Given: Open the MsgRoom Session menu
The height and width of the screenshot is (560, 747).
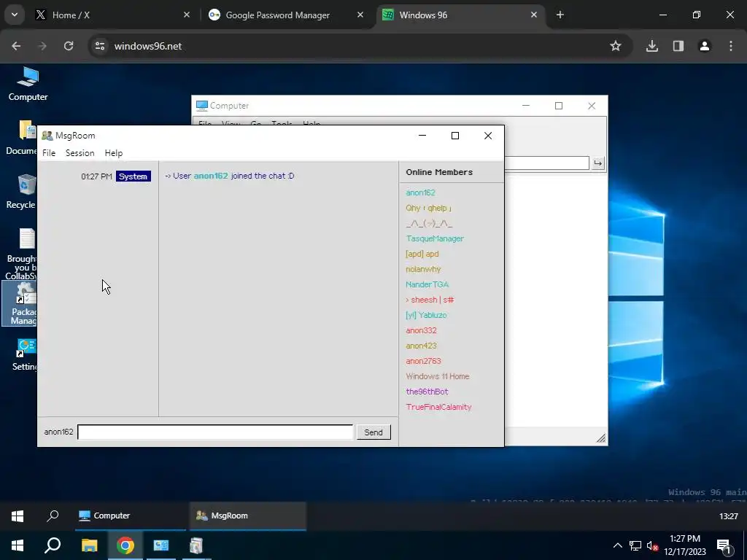Looking at the screenshot, I should pos(80,153).
